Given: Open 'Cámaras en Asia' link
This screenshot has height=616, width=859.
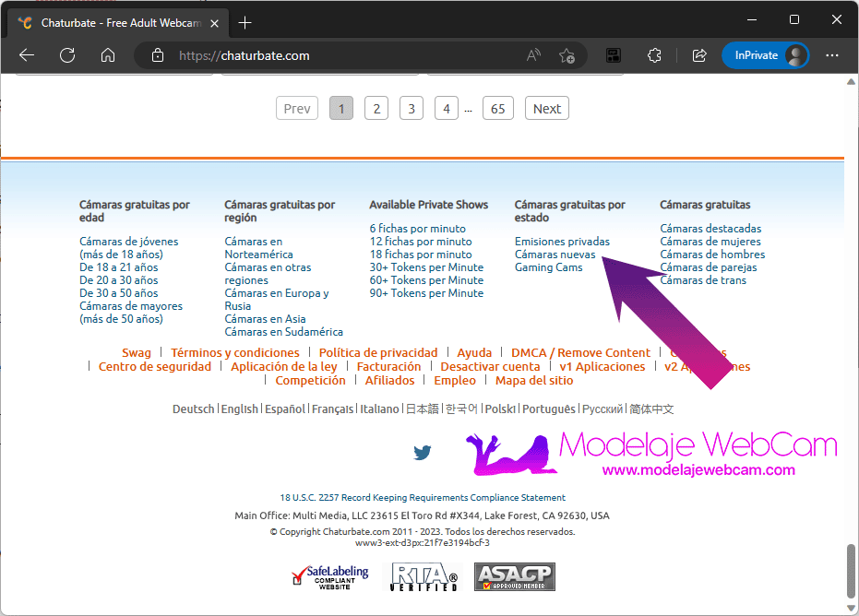Looking at the screenshot, I should (x=265, y=319).
